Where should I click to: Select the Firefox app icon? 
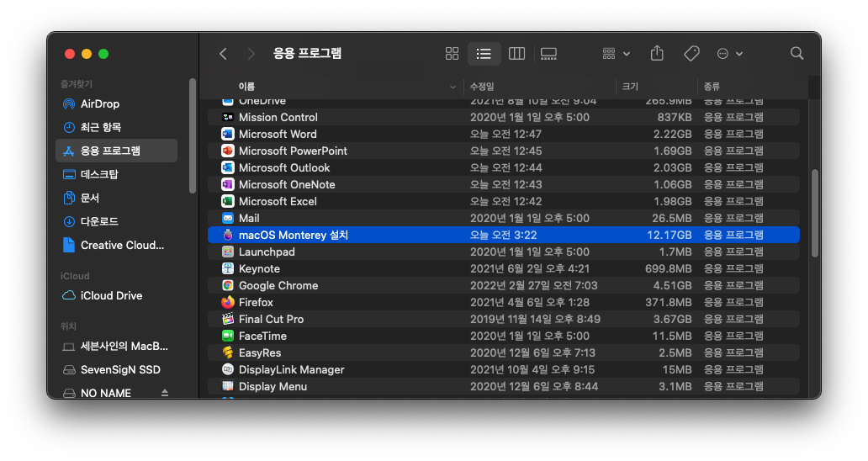coord(228,302)
